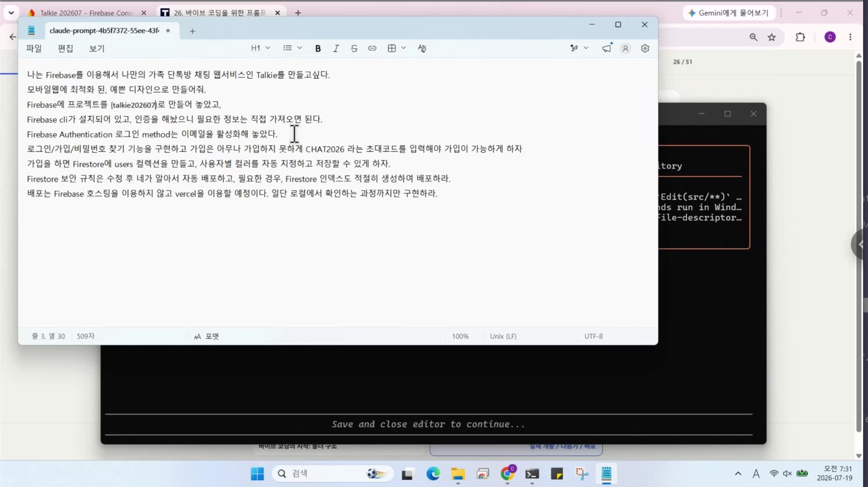Click the 'Save and close editor to continue...' line
Image resolution: width=868 pixels, height=487 pixels.
pos(428,424)
